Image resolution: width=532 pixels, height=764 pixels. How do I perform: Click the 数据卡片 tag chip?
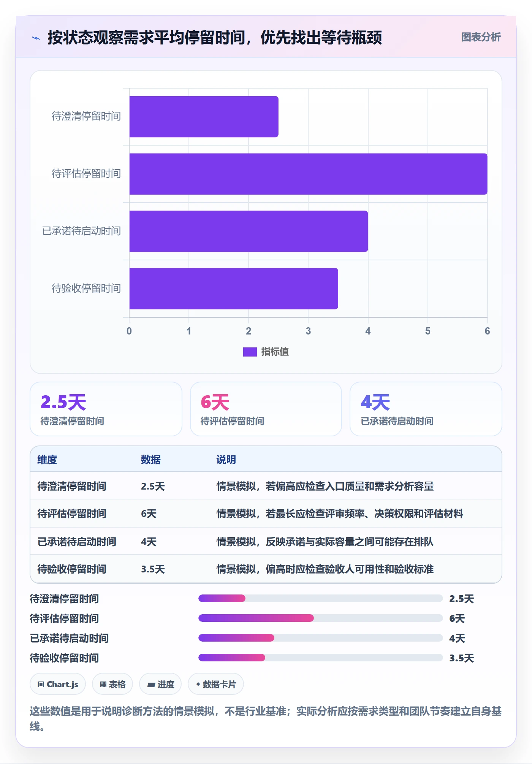coord(216,684)
